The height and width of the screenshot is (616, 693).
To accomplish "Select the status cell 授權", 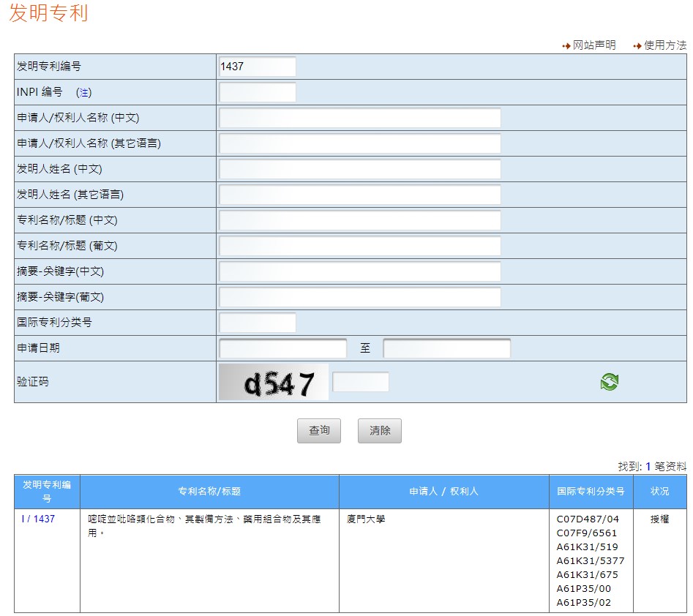I will click(x=659, y=519).
